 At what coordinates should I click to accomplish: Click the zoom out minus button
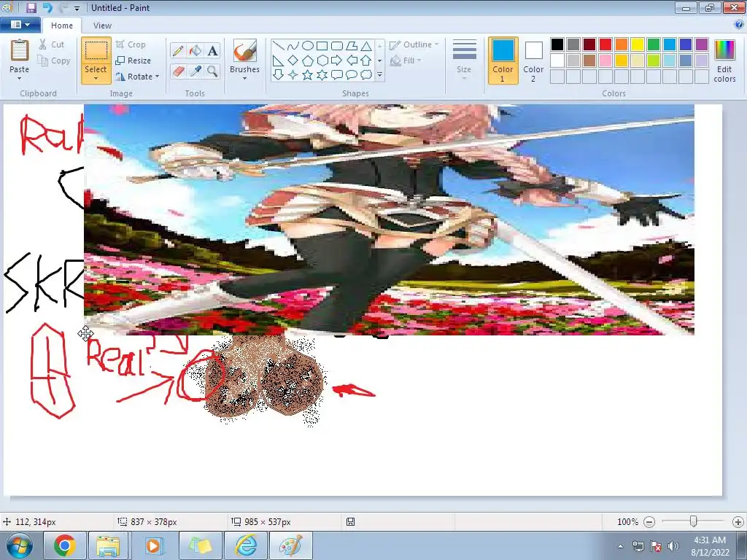click(649, 522)
